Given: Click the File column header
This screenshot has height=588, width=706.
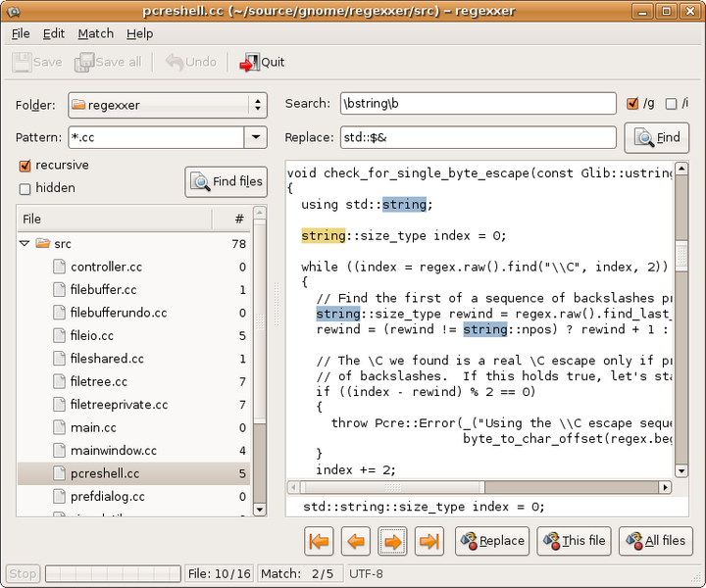Looking at the screenshot, I should click(x=115, y=220).
